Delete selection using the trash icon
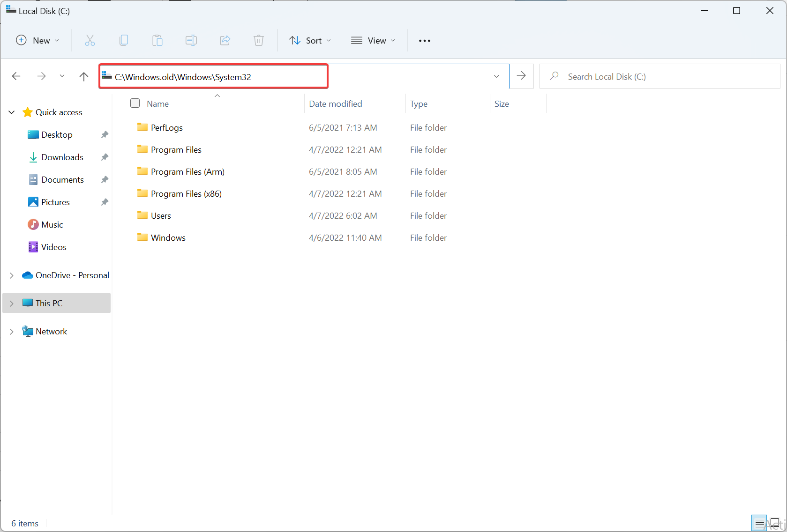 coord(259,40)
